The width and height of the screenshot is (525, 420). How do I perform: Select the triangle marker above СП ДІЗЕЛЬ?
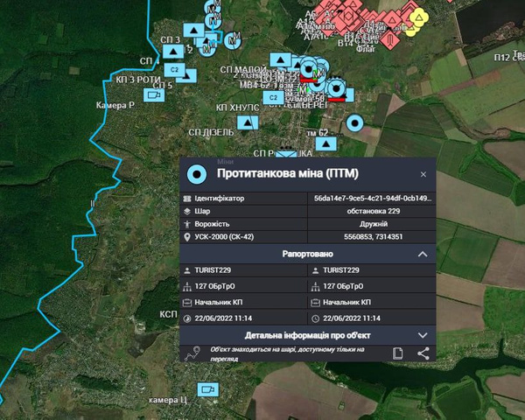click(248, 122)
